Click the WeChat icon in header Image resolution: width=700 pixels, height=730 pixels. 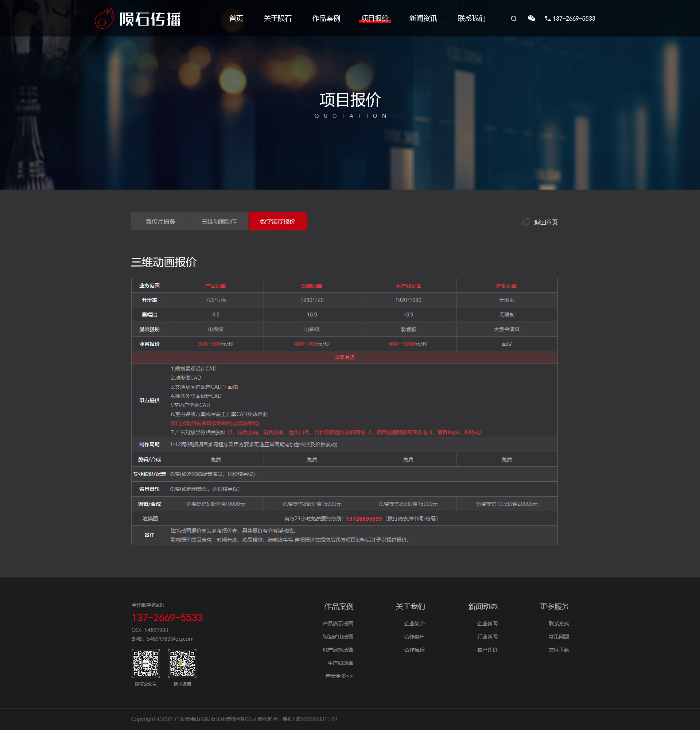[531, 18]
